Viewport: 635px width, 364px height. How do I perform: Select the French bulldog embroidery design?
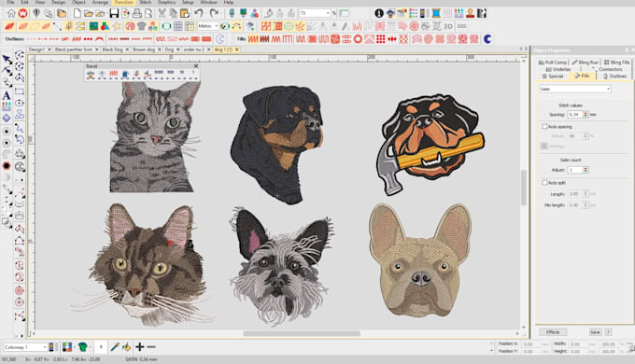coord(420,259)
